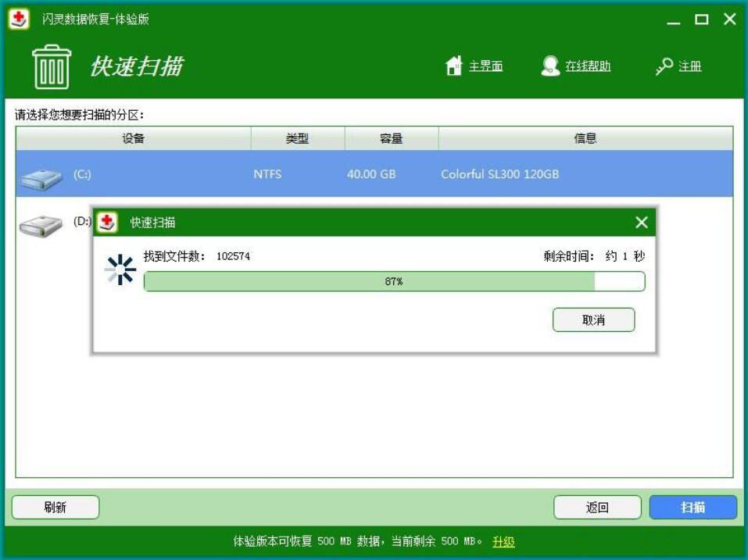
Task: Click the support agent icon for 在线帮助
Action: tap(550, 66)
